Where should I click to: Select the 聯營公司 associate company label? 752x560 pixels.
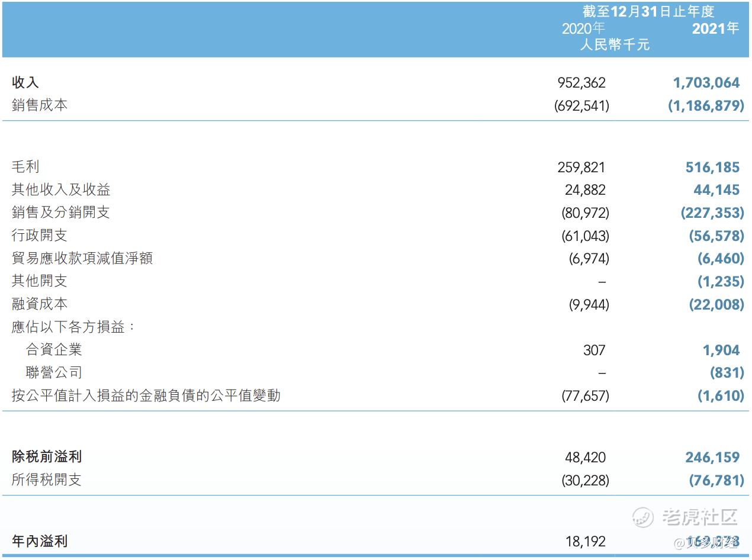(x=53, y=373)
